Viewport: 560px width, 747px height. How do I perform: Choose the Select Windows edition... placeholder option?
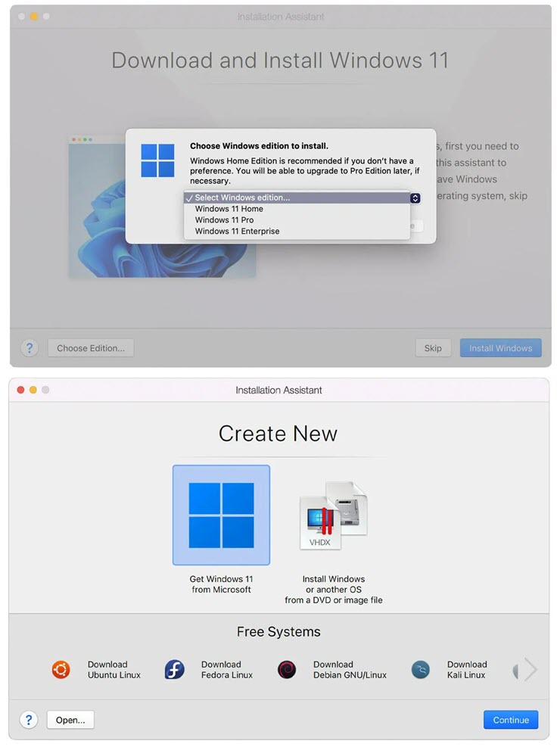point(242,198)
